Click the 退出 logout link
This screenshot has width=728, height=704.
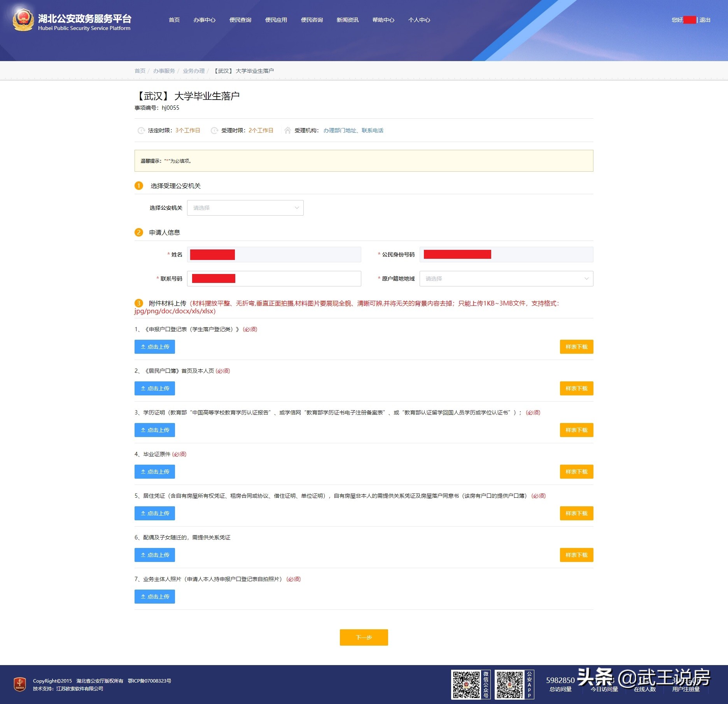705,20
